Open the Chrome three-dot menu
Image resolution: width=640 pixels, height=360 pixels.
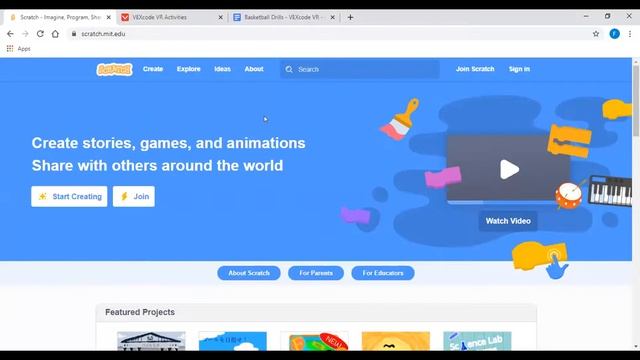pos(630,34)
